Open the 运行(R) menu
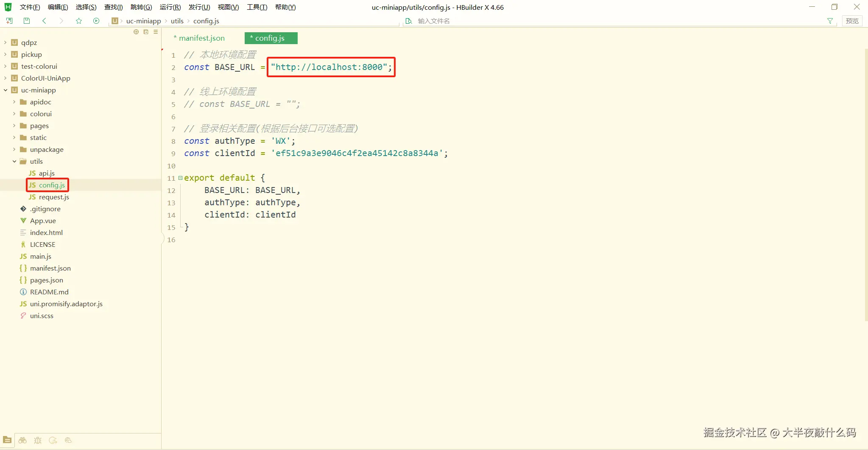The height and width of the screenshot is (450, 868). (x=170, y=7)
